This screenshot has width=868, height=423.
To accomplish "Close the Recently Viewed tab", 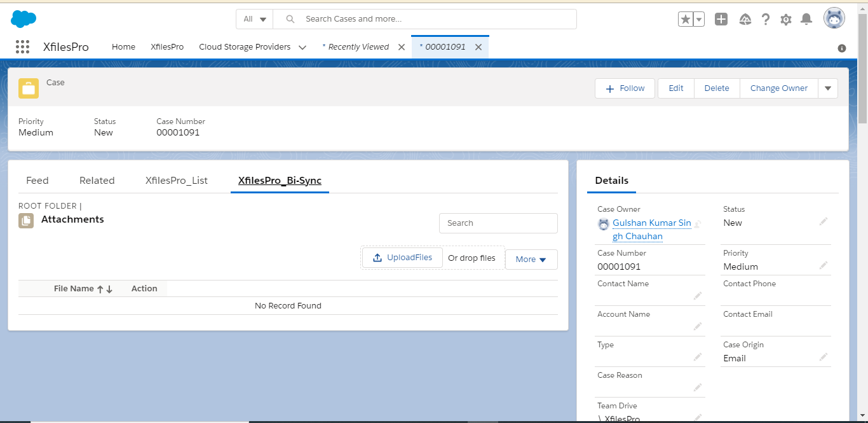I will (x=402, y=47).
